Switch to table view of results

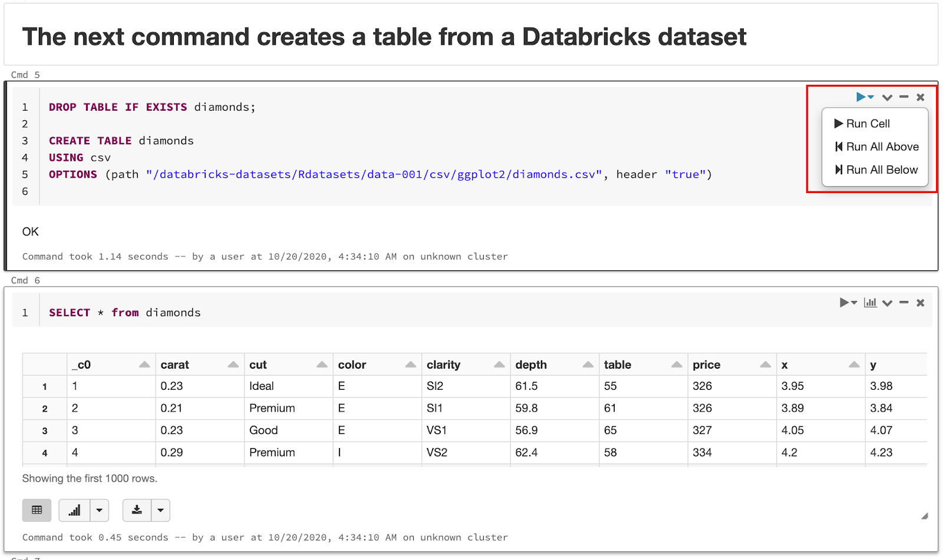tap(37, 510)
